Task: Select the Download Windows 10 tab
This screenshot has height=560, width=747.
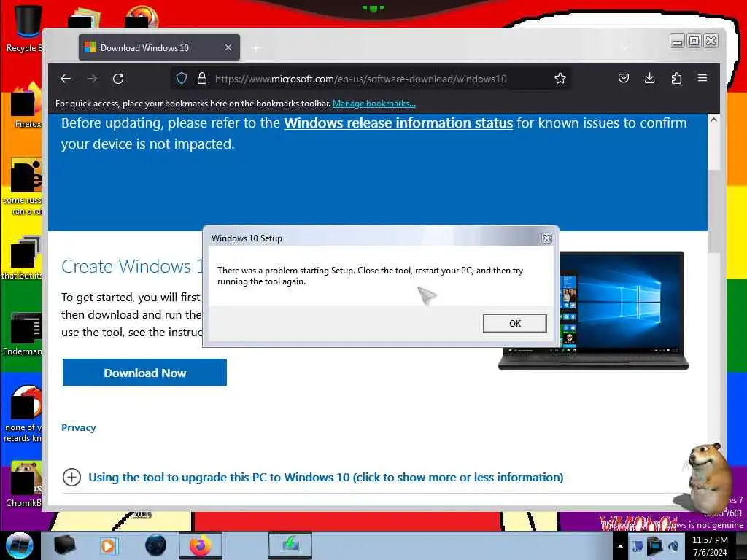Action: pos(159,47)
